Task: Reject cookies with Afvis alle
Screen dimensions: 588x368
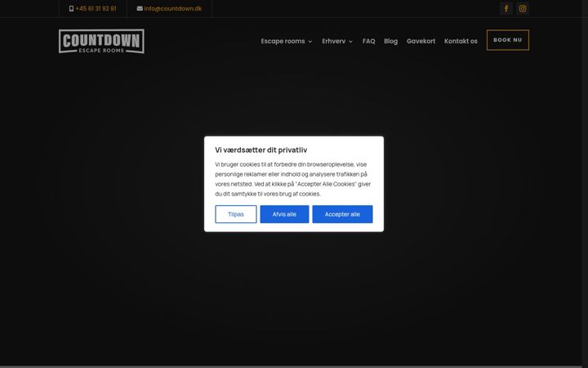Action: point(284,214)
